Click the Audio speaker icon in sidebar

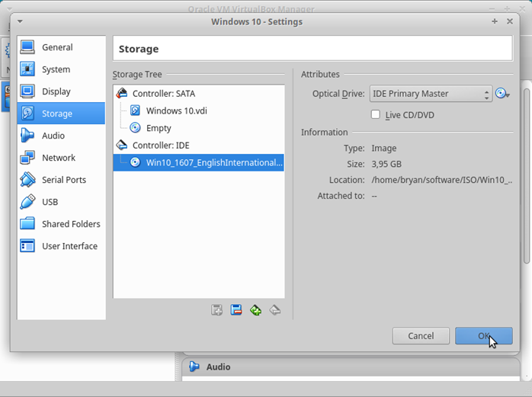point(27,135)
